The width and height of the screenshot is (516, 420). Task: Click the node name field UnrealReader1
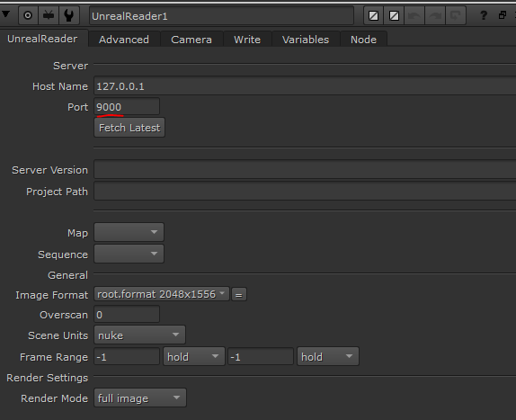pyautogui.click(x=221, y=16)
